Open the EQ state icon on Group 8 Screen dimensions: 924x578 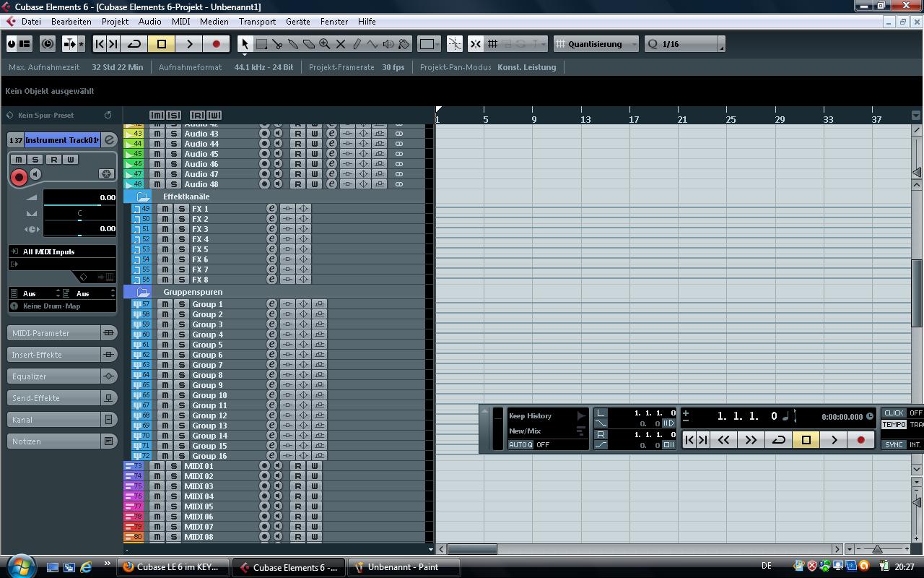coord(303,375)
